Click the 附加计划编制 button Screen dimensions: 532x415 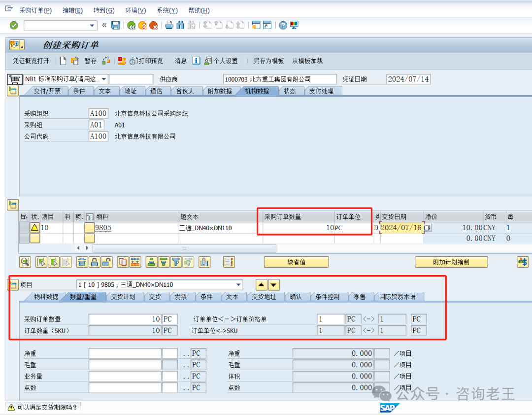[x=451, y=262]
